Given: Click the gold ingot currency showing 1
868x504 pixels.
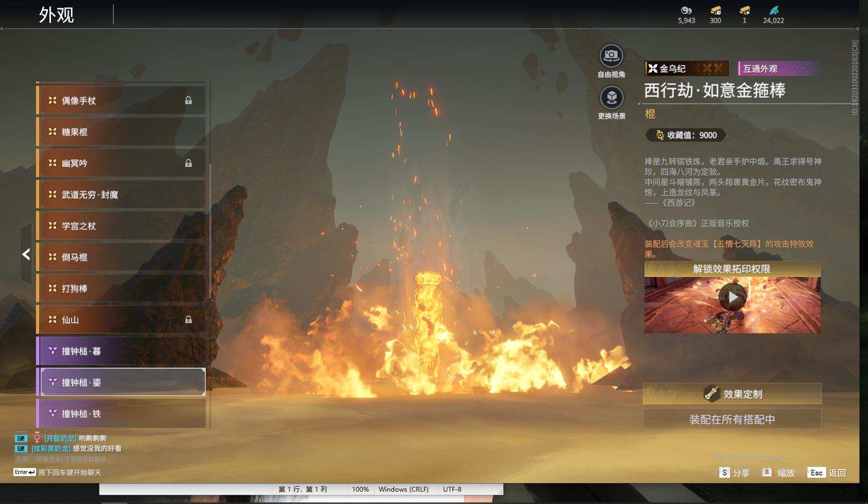Looking at the screenshot, I should (744, 11).
